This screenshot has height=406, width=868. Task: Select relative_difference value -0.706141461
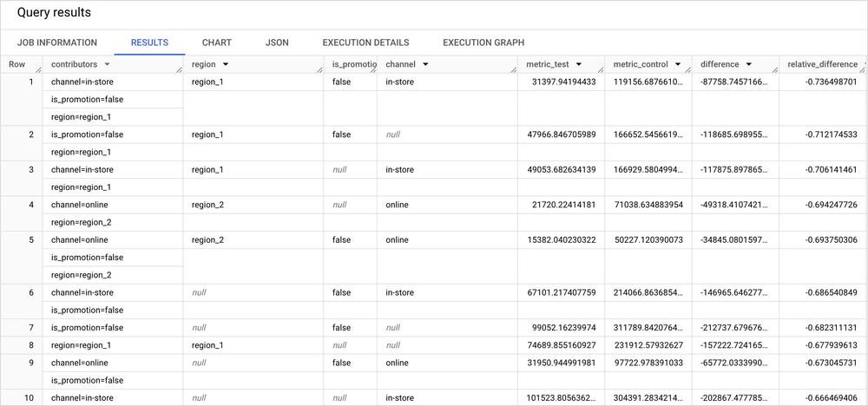(831, 170)
